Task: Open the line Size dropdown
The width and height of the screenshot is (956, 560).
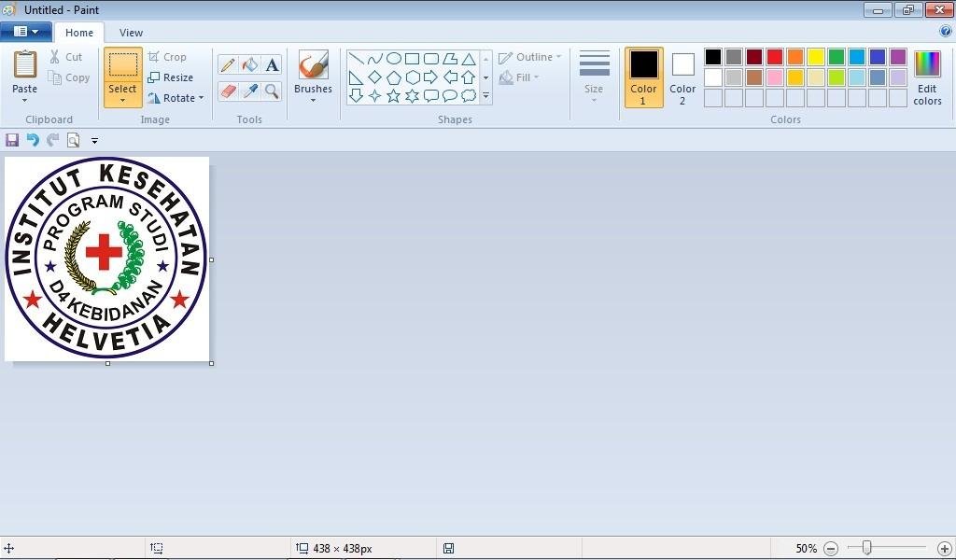Action: pos(594,78)
